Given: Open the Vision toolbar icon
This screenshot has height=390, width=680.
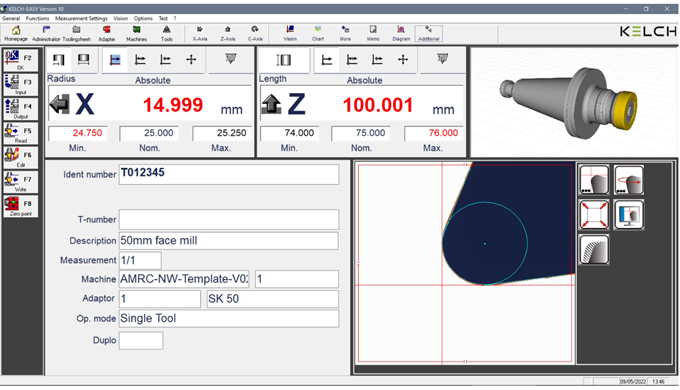Looking at the screenshot, I should [290, 34].
